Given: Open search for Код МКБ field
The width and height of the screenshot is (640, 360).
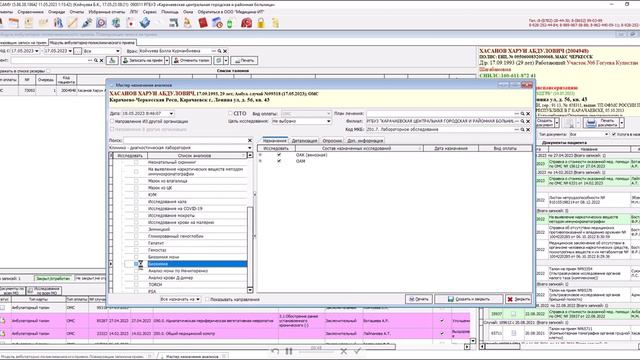Looking at the screenshot, I should [x=522, y=129].
